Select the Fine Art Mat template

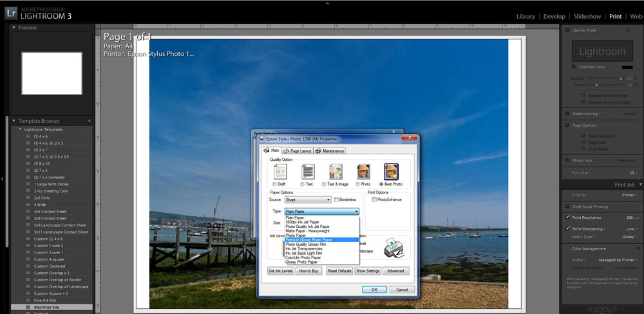(46, 299)
